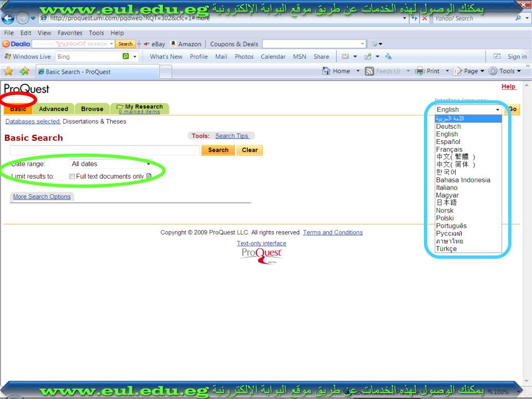
Task: Click the eBay toolbar shortcut
Action: pos(154,44)
